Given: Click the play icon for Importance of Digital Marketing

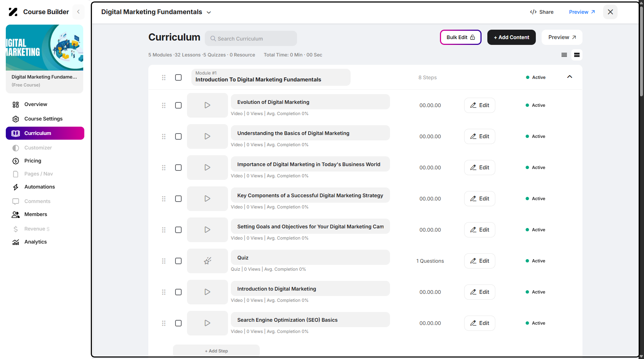Looking at the screenshot, I should tap(207, 168).
